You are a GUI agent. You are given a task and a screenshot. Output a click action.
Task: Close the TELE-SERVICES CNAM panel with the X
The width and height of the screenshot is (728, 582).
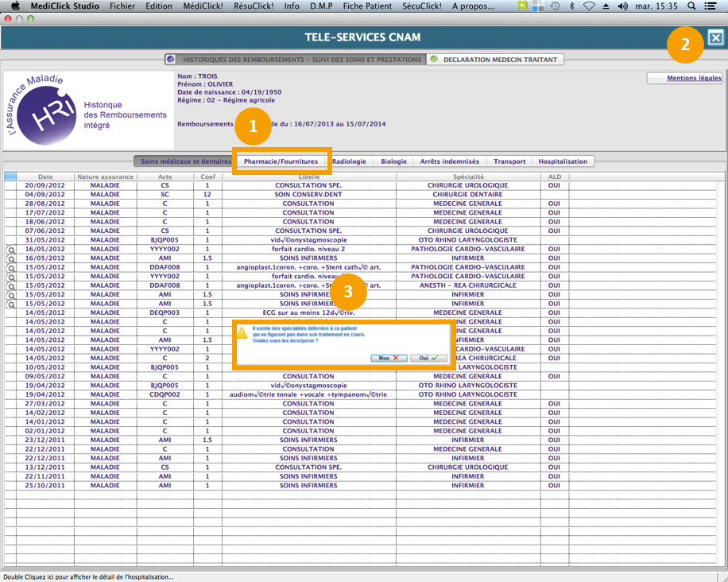[x=715, y=37]
